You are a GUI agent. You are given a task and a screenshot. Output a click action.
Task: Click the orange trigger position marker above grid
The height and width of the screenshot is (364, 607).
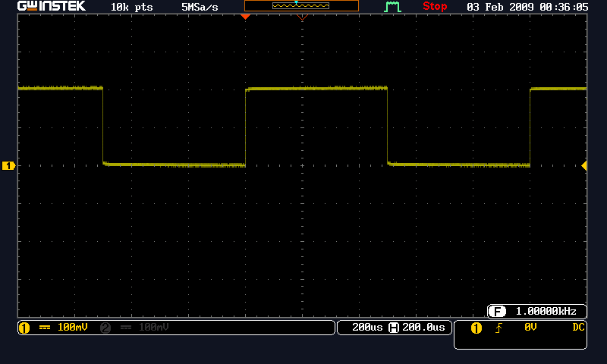tap(245, 16)
